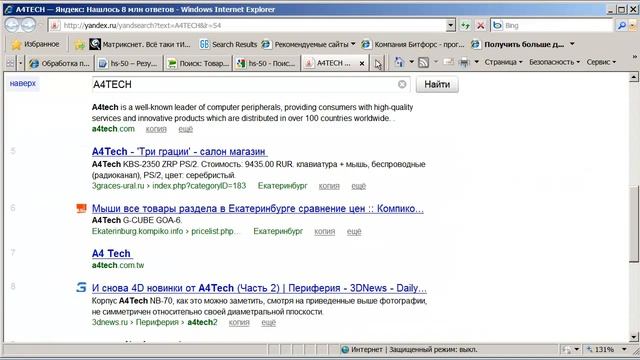Click the Kompiko result orange favicon
The height and width of the screenshot is (360, 640).
point(81,208)
